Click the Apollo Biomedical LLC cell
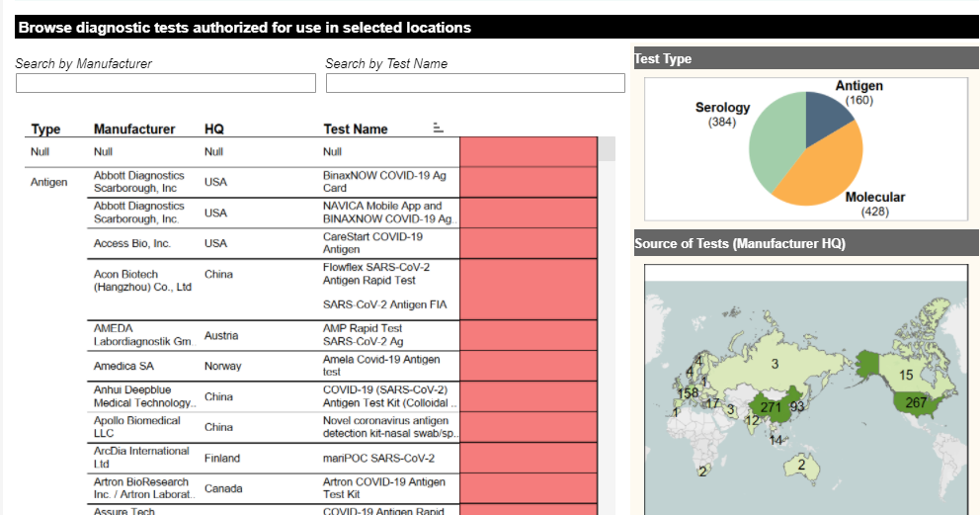The height and width of the screenshot is (515, 980). (x=137, y=427)
